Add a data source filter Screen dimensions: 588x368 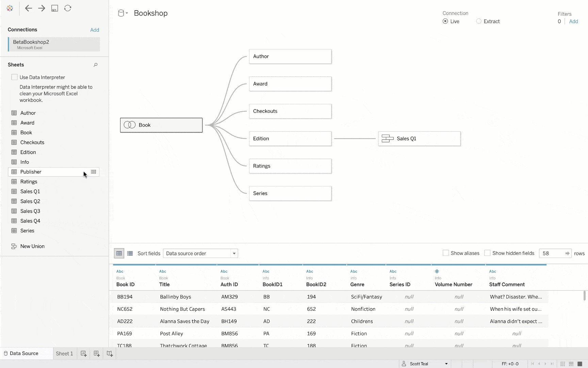coord(574,21)
